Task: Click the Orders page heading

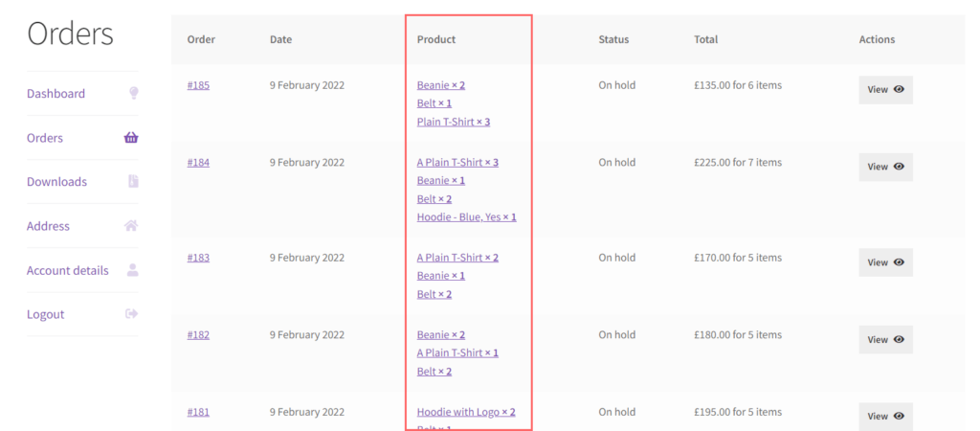Action: (70, 34)
